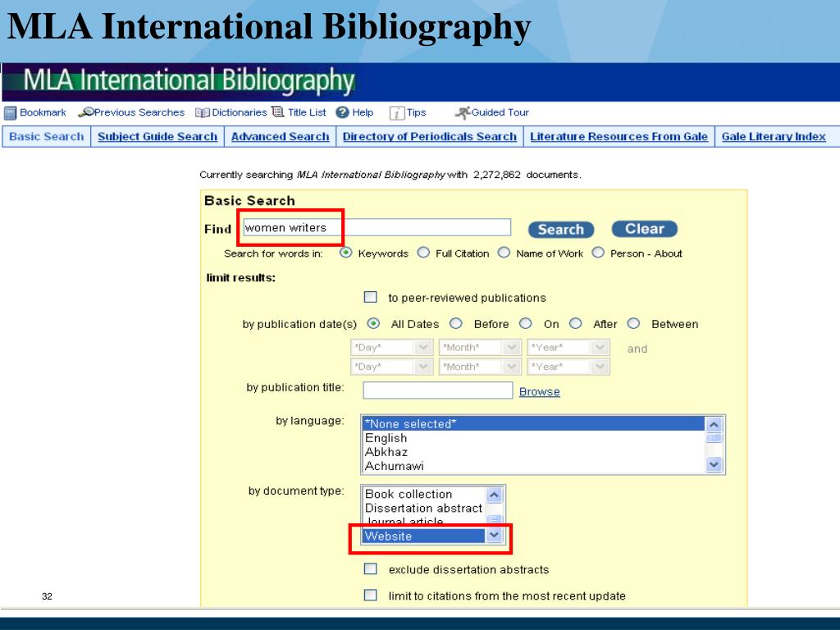
Task: Select the Full Citation radio button
Action: 423,253
